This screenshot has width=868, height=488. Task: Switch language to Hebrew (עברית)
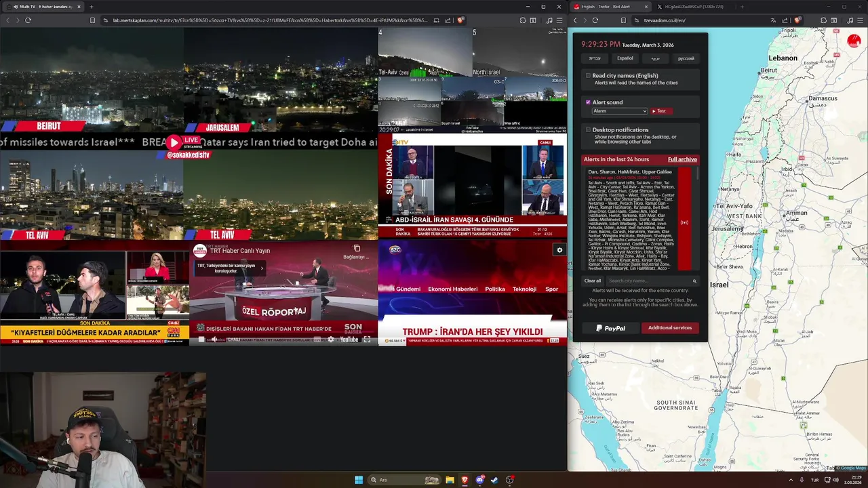[595, 58]
